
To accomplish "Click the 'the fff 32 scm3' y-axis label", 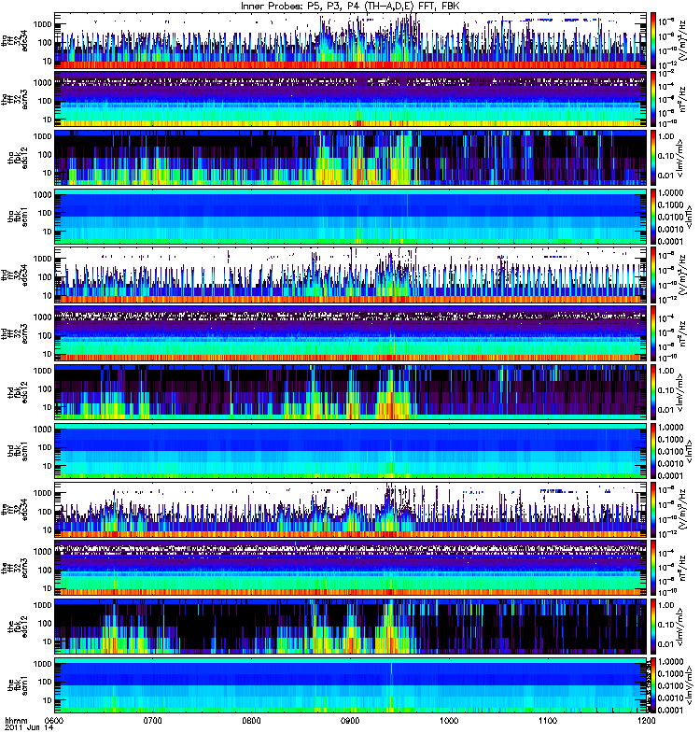I will point(14,569).
